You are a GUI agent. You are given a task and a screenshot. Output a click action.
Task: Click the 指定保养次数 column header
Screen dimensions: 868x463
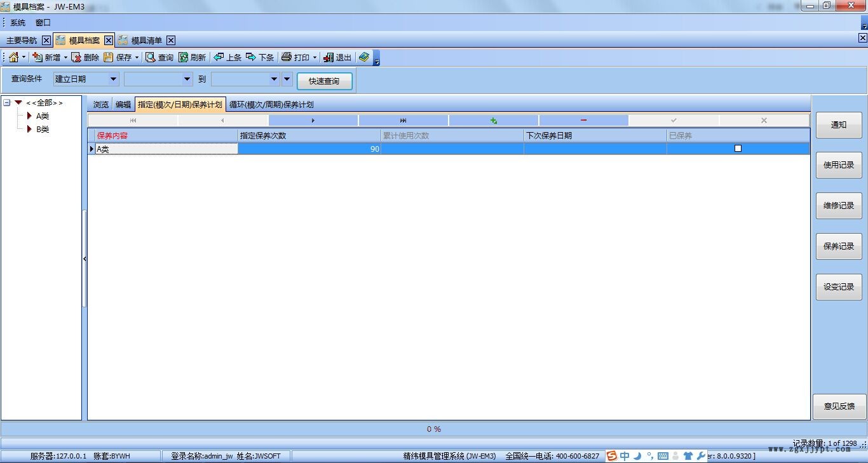click(309, 135)
